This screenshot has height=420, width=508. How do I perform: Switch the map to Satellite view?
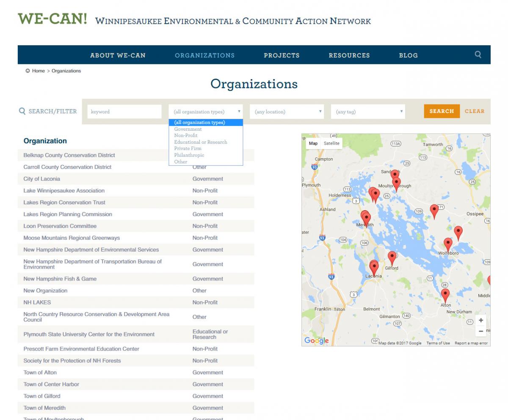[331, 143]
